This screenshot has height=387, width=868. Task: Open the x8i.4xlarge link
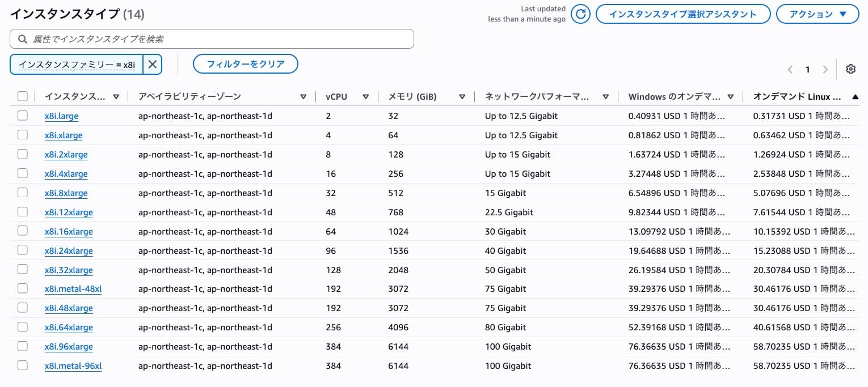[x=66, y=174]
